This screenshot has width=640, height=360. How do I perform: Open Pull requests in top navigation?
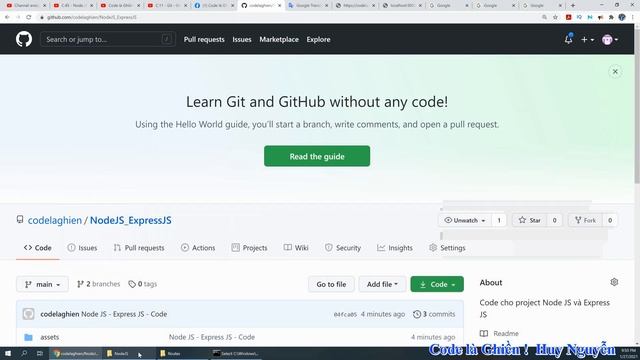point(204,40)
